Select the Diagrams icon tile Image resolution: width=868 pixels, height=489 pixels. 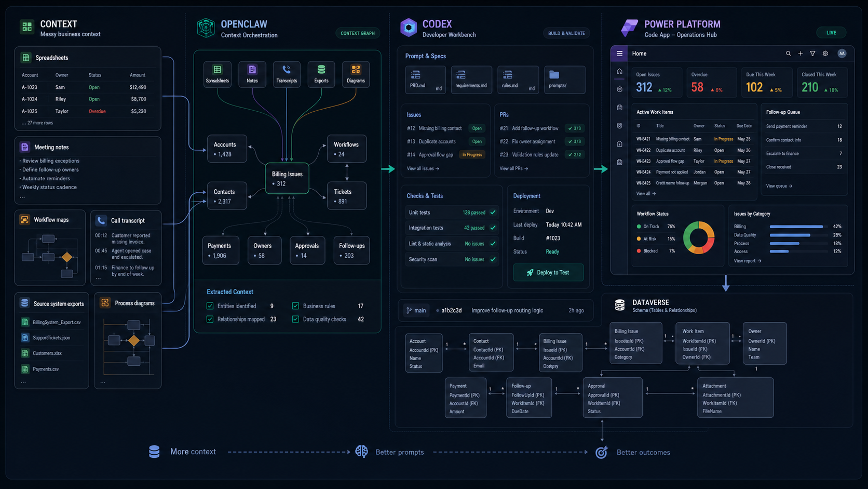(x=356, y=74)
